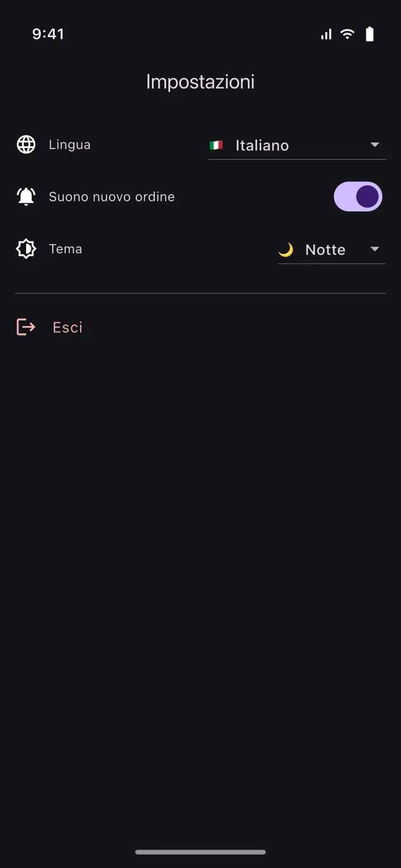Tap the Wi-Fi status icon
401x868 pixels.
click(x=348, y=34)
